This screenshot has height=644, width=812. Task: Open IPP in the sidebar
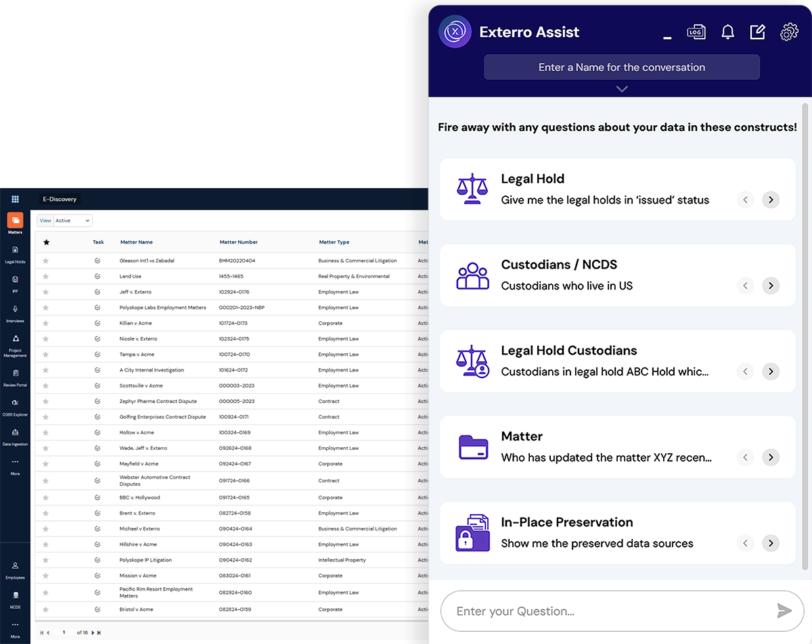pos(15,283)
